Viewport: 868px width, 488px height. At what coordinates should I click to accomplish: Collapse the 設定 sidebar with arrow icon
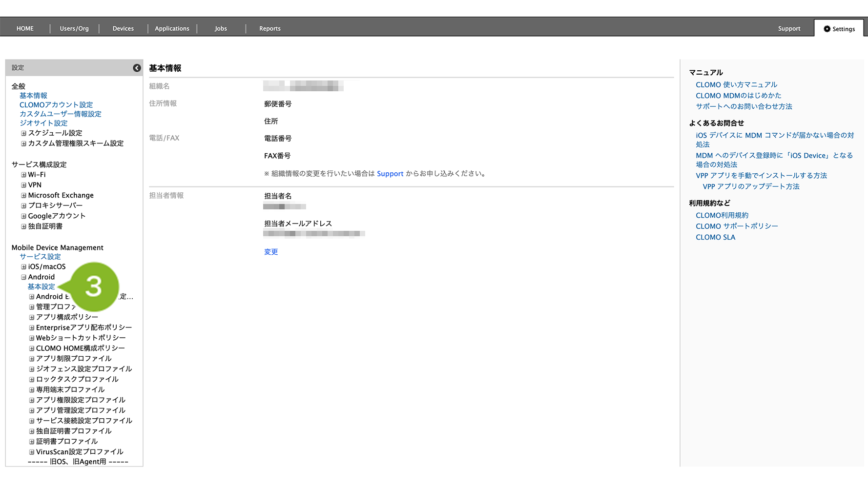click(x=137, y=68)
